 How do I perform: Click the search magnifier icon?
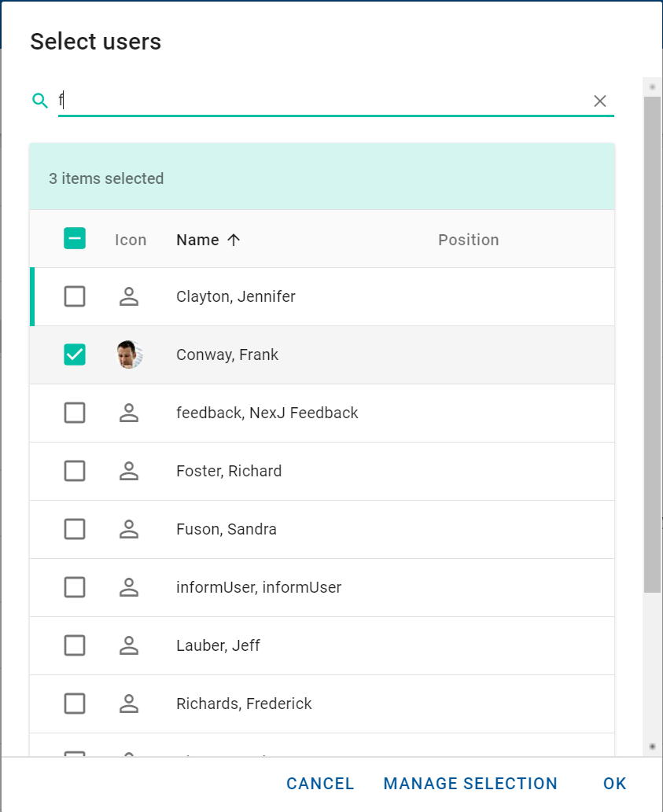(x=40, y=101)
